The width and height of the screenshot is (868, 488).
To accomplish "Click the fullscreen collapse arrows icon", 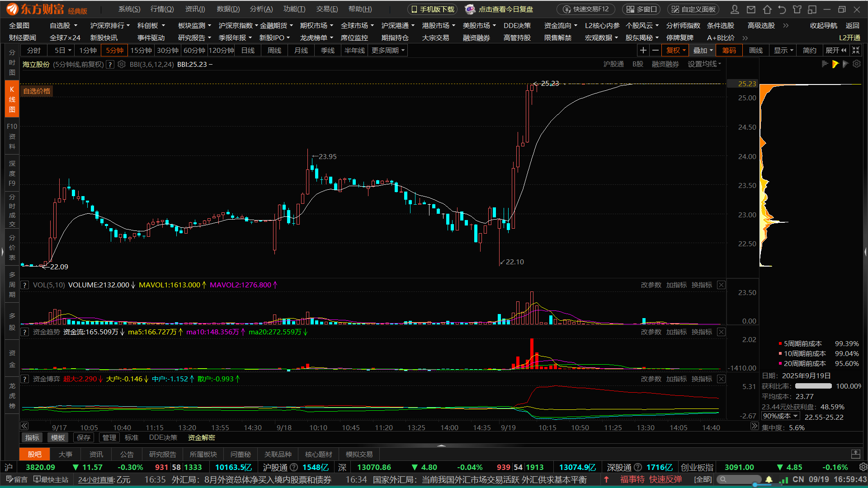I will (x=856, y=50).
